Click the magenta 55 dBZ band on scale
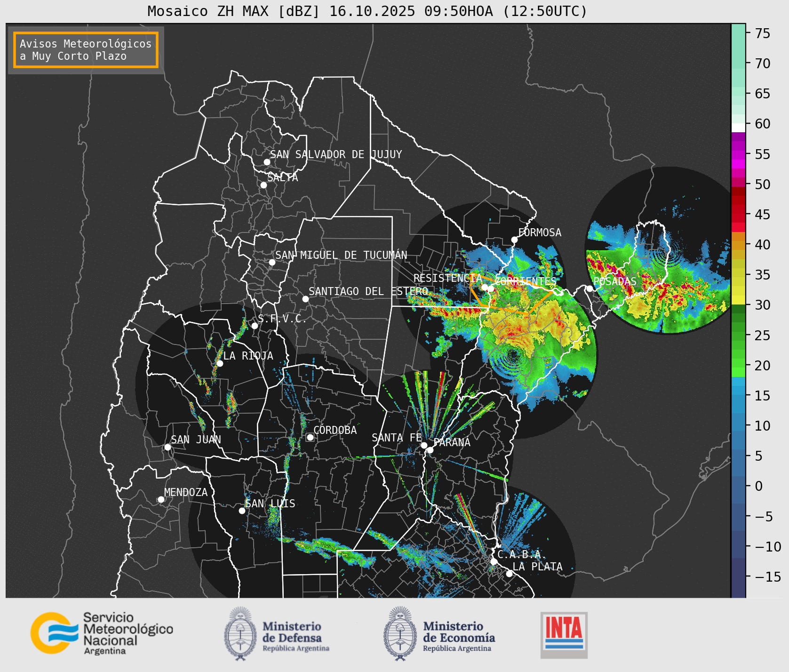 pyautogui.click(x=738, y=154)
